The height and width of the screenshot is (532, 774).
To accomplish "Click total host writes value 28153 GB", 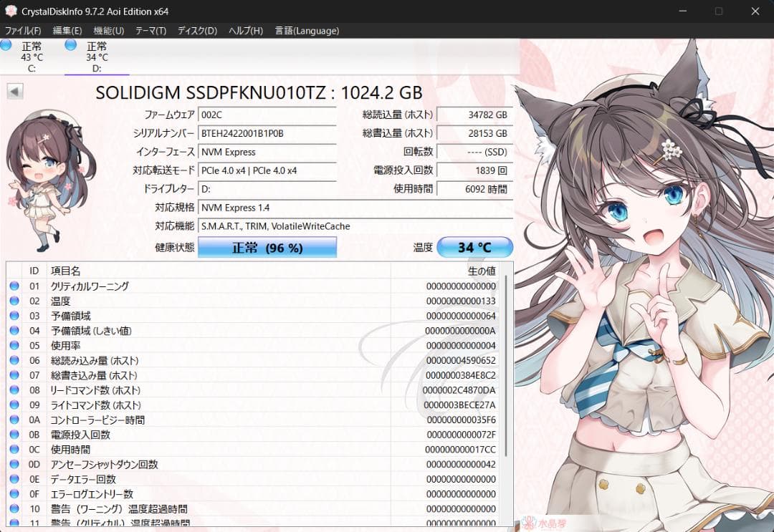I will click(475, 133).
